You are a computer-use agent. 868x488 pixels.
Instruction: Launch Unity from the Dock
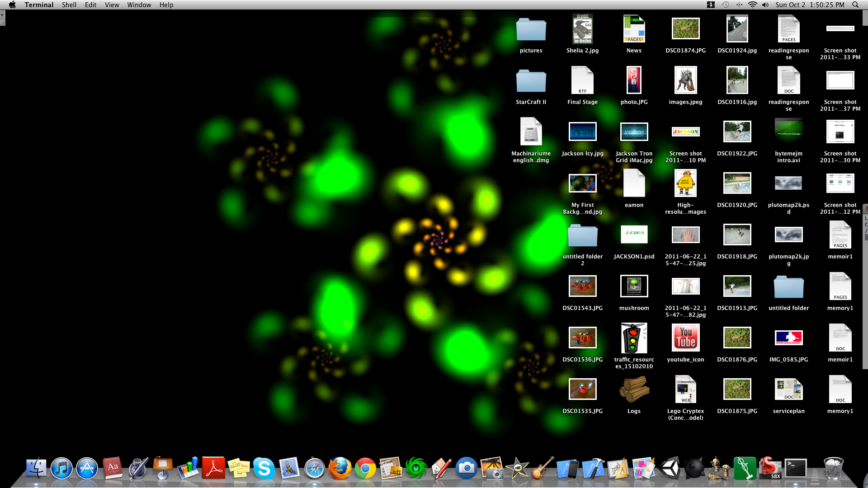[x=670, y=469]
